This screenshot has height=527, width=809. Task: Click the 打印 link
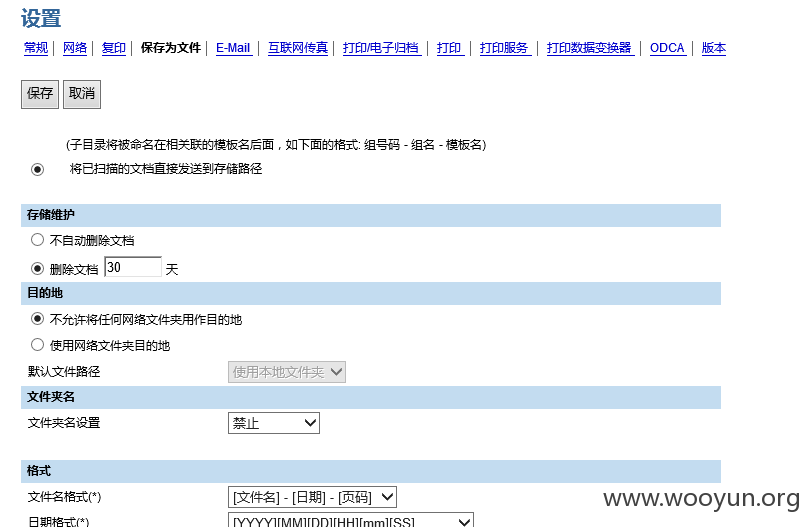[x=449, y=48]
